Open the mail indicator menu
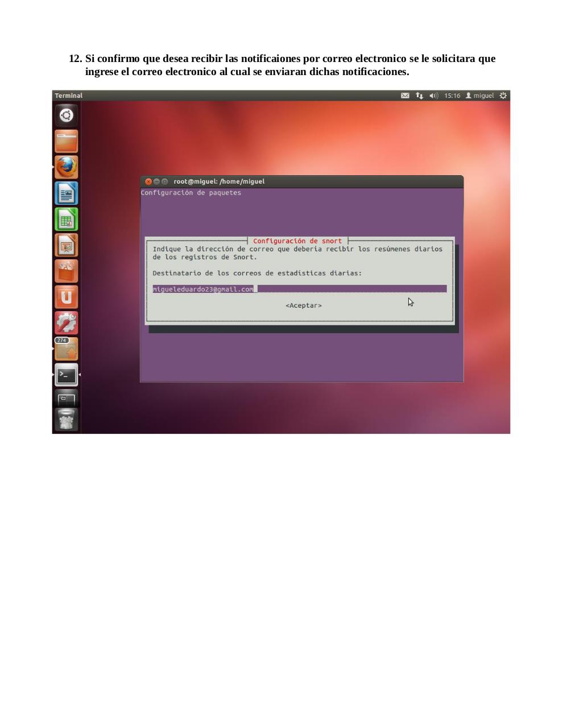 coord(405,96)
